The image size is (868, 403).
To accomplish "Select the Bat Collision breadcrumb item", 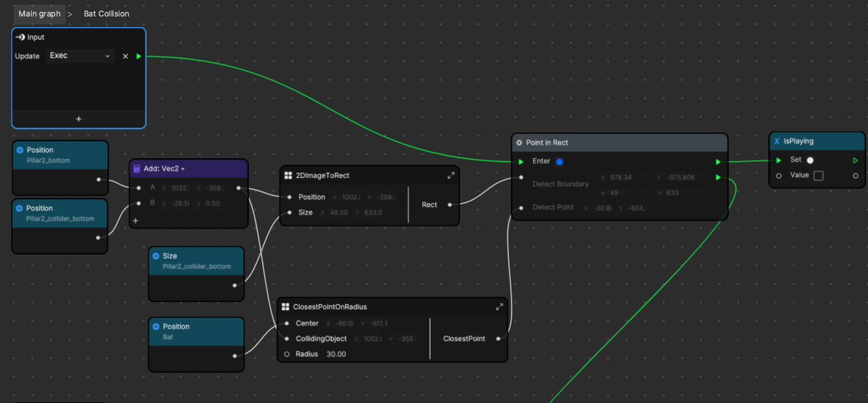I will coord(106,14).
